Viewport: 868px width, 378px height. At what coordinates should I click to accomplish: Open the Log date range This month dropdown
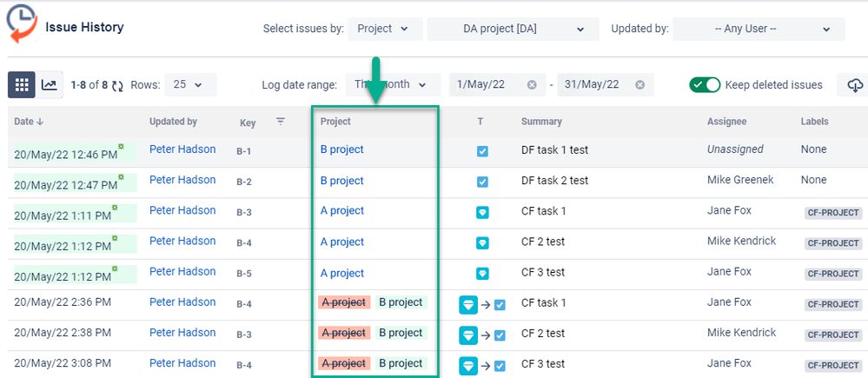click(x=393, y=84)
